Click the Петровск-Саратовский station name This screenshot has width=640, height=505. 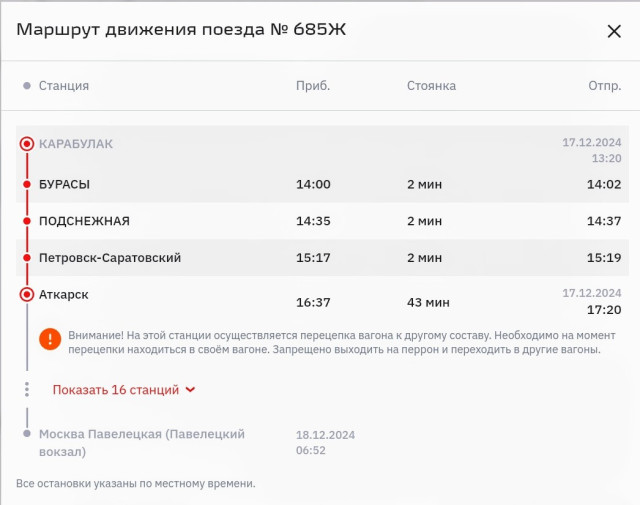tap(110, 258)
